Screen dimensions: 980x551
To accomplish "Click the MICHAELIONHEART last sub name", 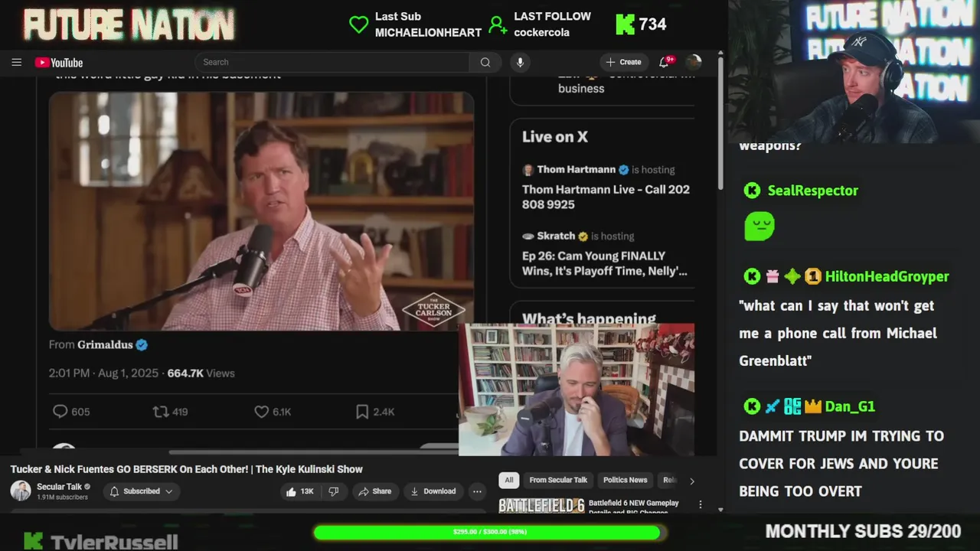I will (x=428, y=32).
